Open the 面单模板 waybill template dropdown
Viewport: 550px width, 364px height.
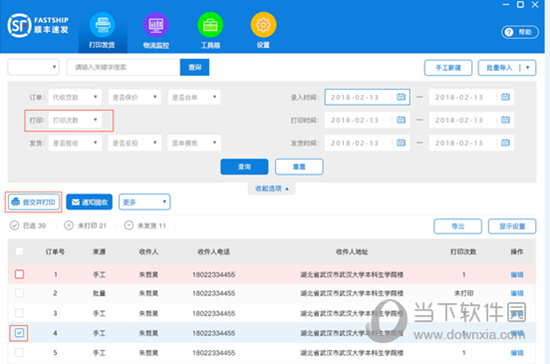[194, 143]
